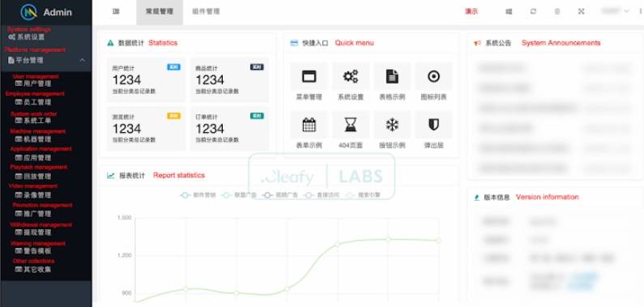
Task: Click the Windows-style grid icon in top bar
Action: 509,11
